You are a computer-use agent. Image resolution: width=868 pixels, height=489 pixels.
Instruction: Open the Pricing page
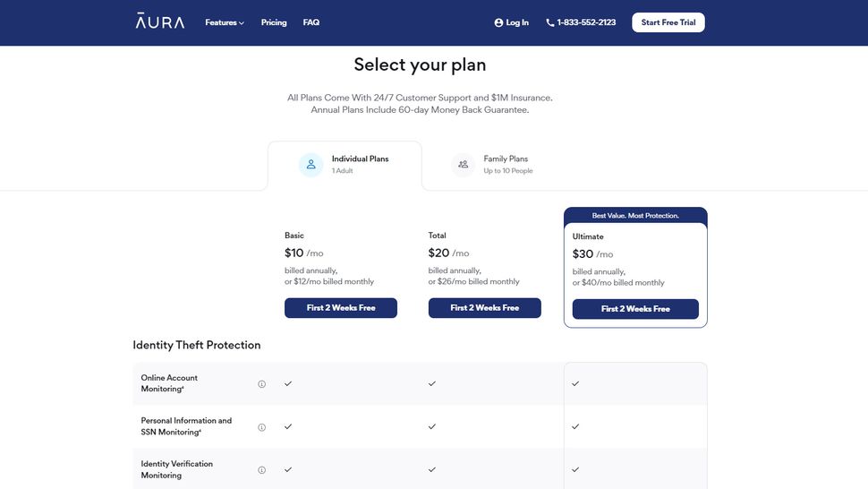coord(274,22)
